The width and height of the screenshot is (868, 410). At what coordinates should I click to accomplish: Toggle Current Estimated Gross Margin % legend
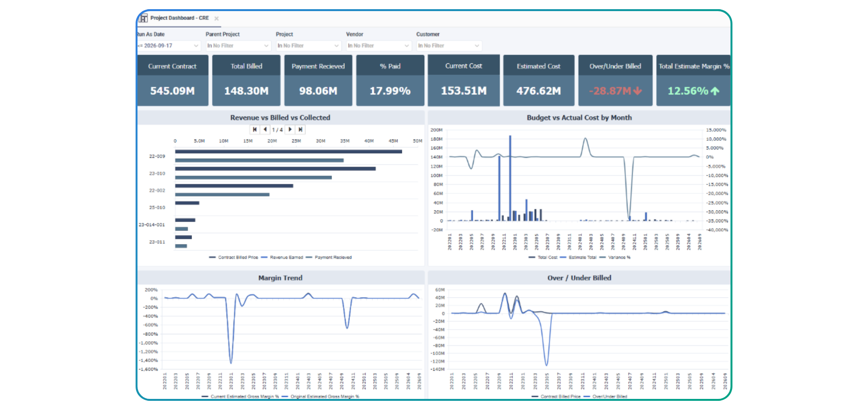240,396
